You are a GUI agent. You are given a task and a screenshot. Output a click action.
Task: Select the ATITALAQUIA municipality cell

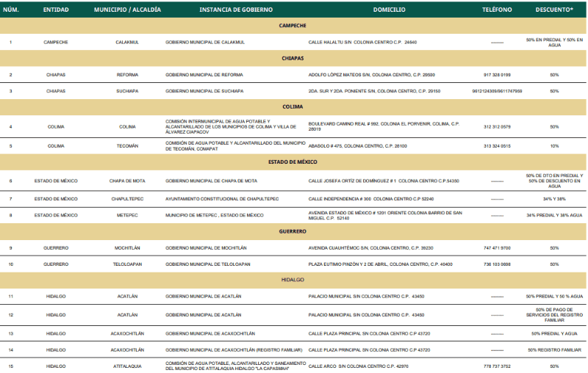pyautogui.click(x=127, y=366)
